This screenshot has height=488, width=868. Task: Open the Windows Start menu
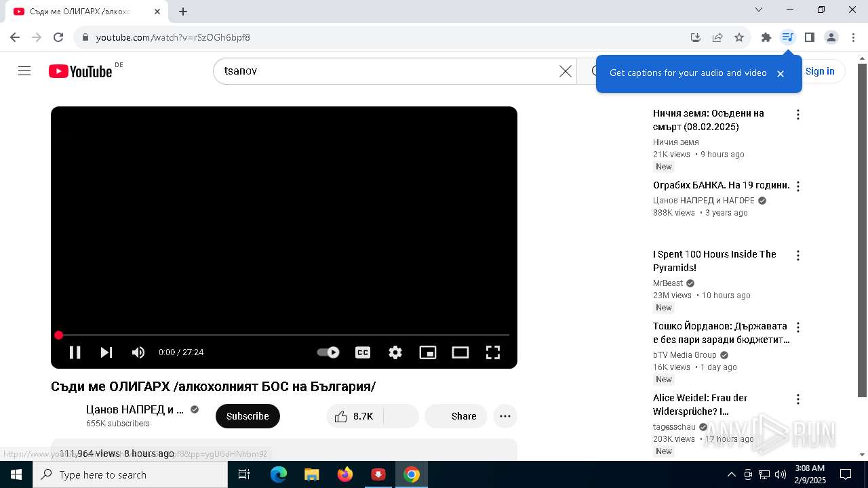(x=16, y=474)
